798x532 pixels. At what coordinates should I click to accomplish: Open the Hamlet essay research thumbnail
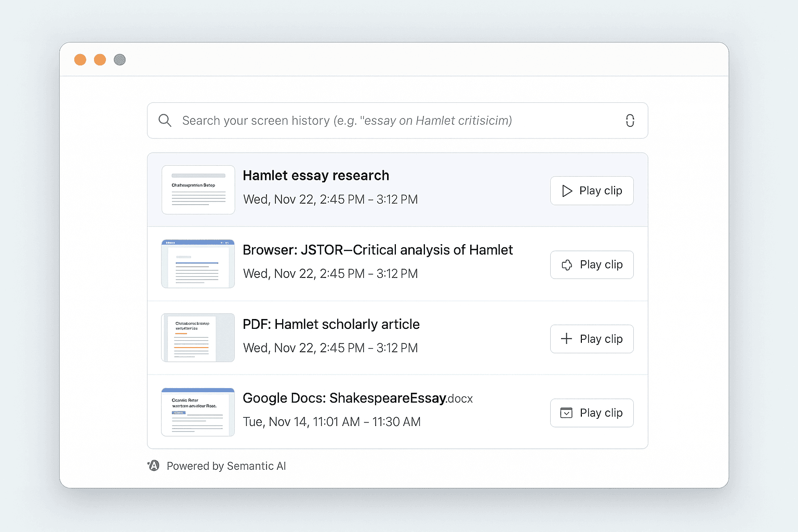pos(198,190)
